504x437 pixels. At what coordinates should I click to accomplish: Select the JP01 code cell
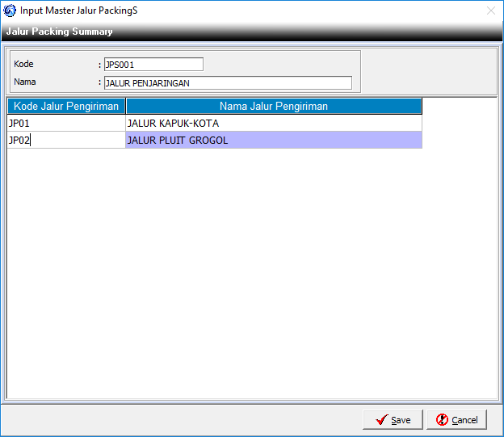(x=66, y=124)
